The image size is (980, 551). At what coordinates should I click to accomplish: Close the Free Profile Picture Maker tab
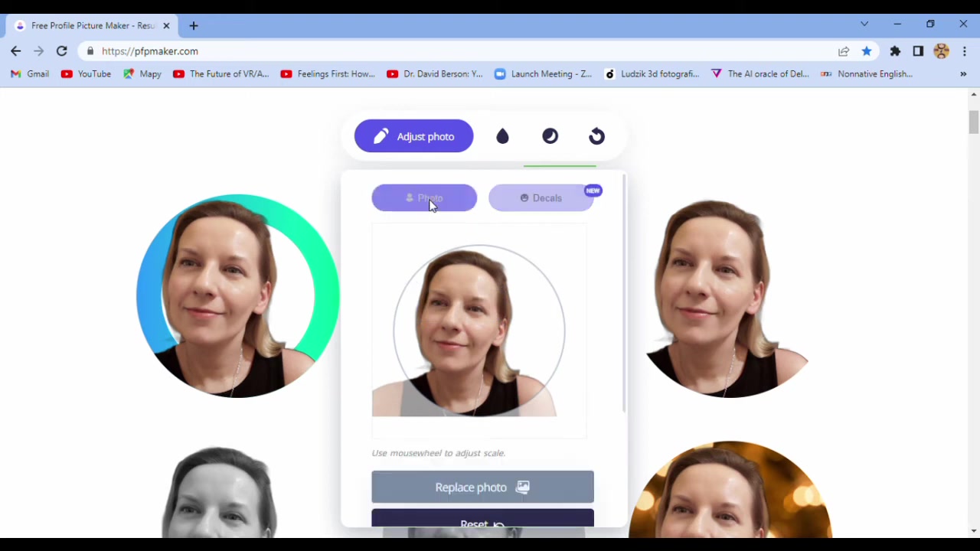[166, 26]
